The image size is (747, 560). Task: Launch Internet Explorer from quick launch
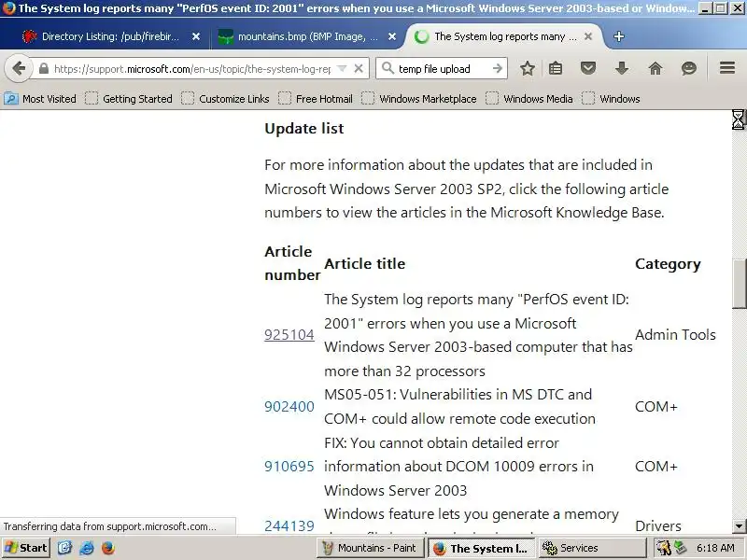[x=86, y=548]
